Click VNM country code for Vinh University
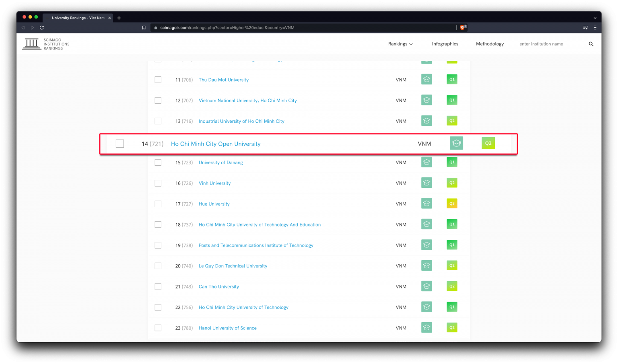 click(x=401, y=183)
